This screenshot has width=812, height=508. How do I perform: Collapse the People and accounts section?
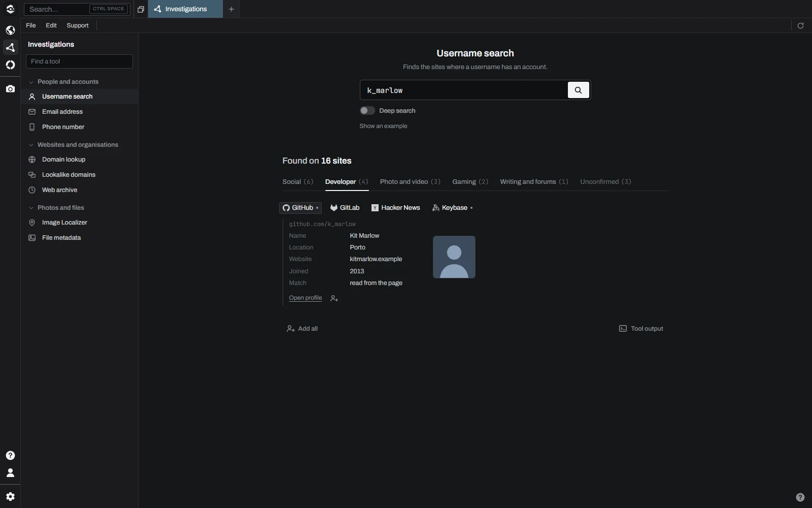coord(63,82)
